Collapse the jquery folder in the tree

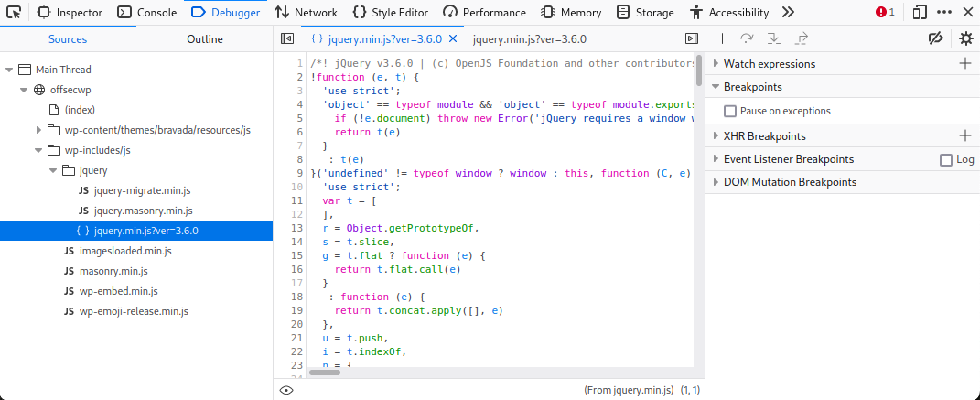coord(53,170)
